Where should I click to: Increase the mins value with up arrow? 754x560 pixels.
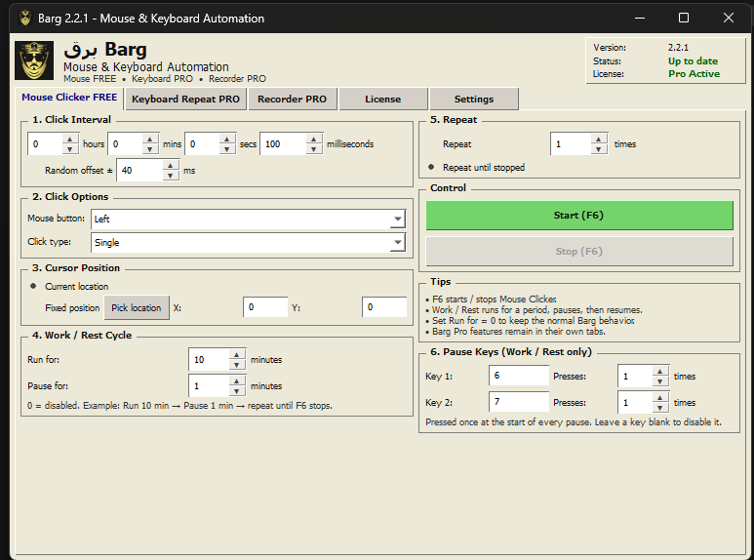pos(150,140)
